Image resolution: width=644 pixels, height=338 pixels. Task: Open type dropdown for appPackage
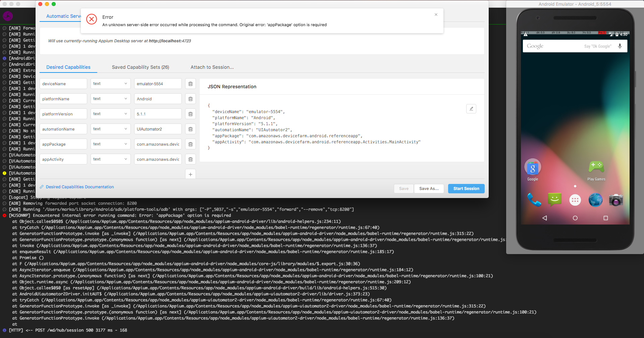point(110,144)
